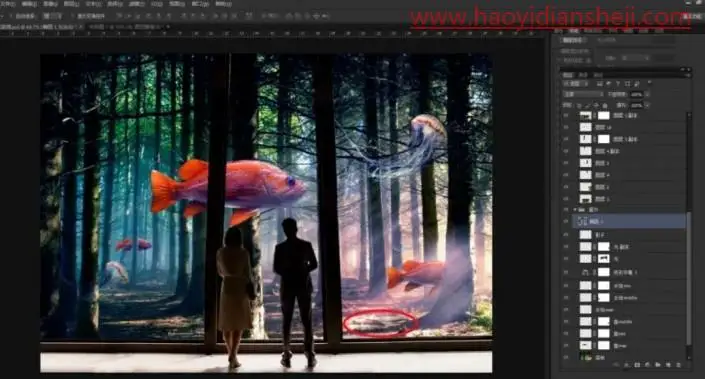
Task: Toggle visibility of the topmost layer
Action: point(566,116)
